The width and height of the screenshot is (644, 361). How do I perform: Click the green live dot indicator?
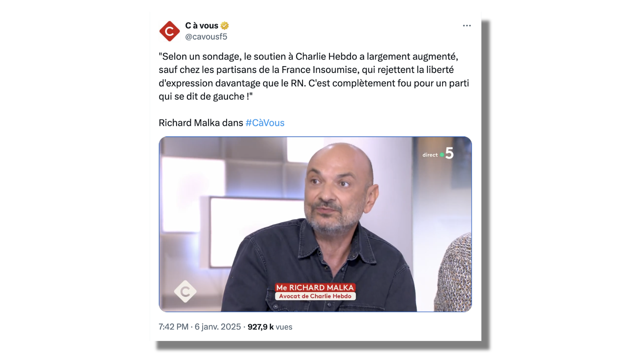point(442,155)
